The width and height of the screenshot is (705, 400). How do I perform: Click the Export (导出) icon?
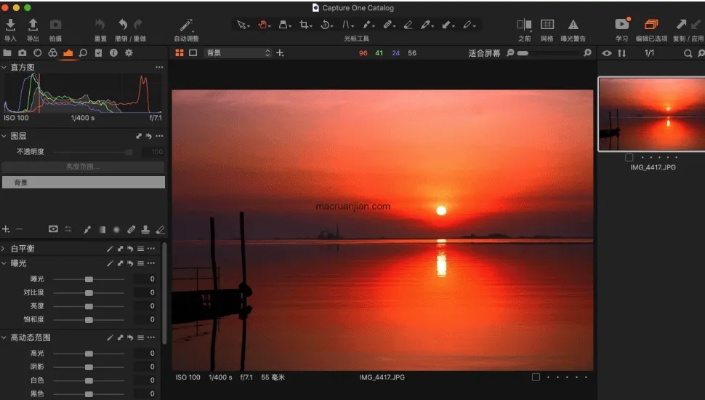click(x=33, y=24)
